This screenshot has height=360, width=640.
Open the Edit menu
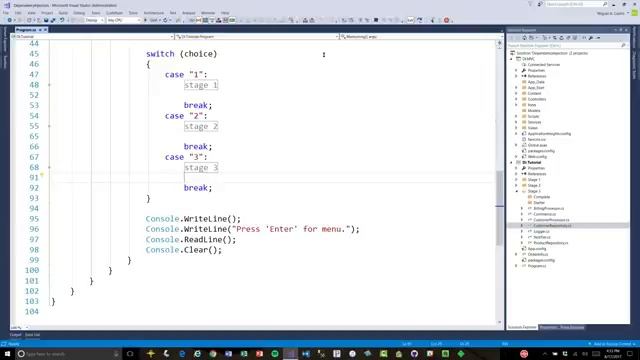tap(18, 13)
